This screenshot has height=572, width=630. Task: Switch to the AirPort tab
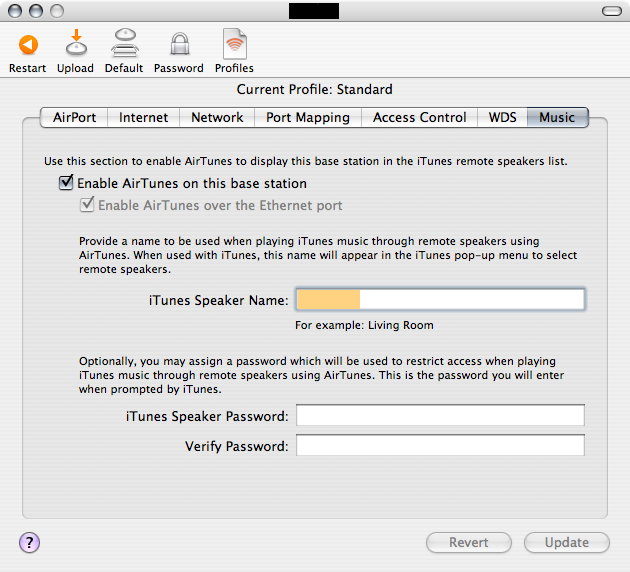(74, 117)
